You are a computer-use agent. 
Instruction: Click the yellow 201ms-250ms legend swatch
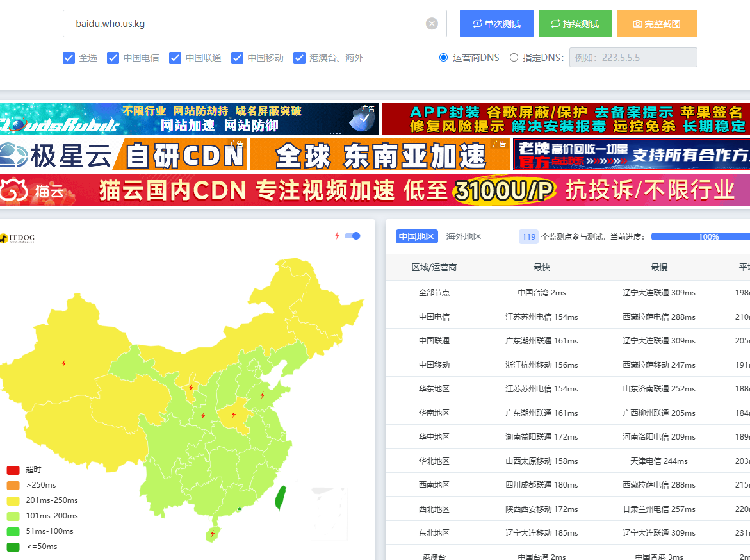tap(13, 500)
